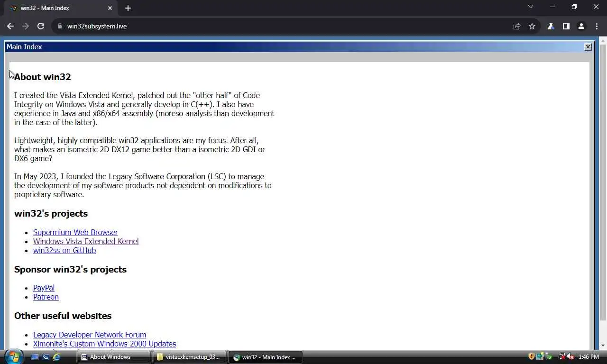Image resolution: width=607 pixels, height=364 pixels.
Task: Close the win32 - Main Index tab
Action: tap(110, 8)
